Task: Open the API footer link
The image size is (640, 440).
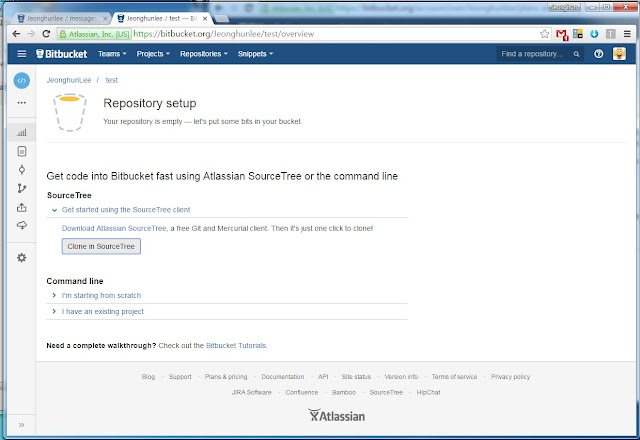Action: pyautogui.click(x=323, y=377)
